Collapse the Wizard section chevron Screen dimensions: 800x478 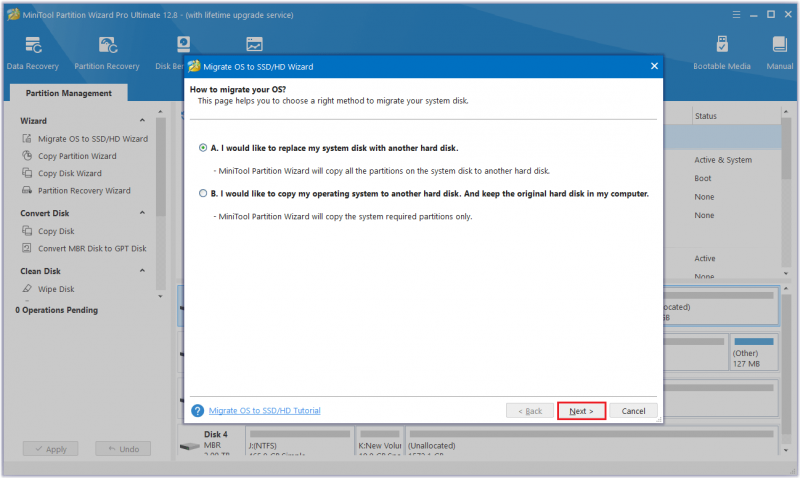(x=142, y=120)
